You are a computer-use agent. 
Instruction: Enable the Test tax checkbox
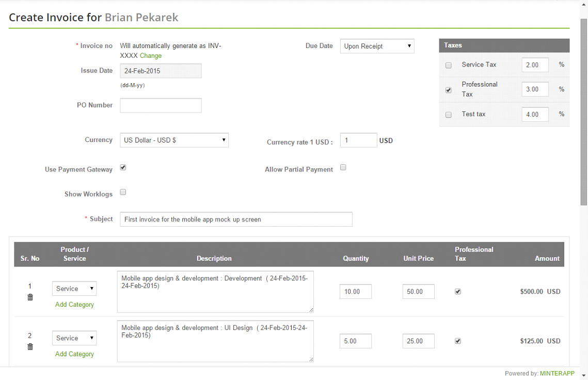(449, 115)
